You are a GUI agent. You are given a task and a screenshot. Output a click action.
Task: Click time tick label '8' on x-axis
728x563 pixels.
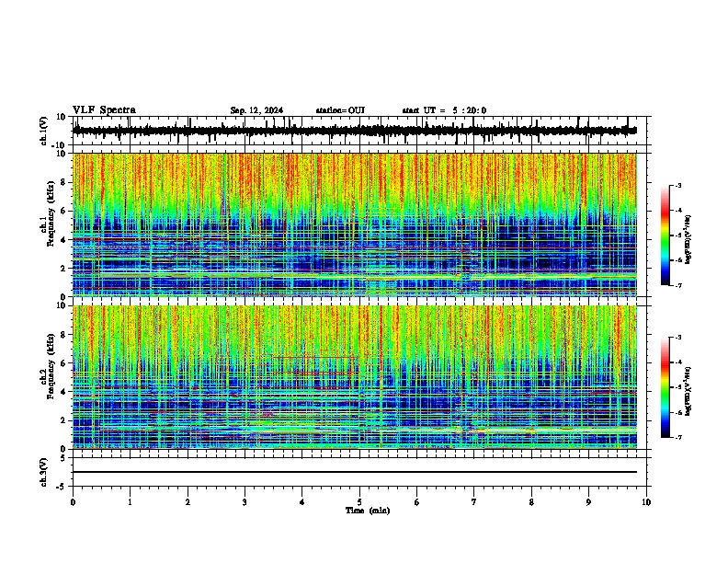pyautogui.click(x=531, y=502)
